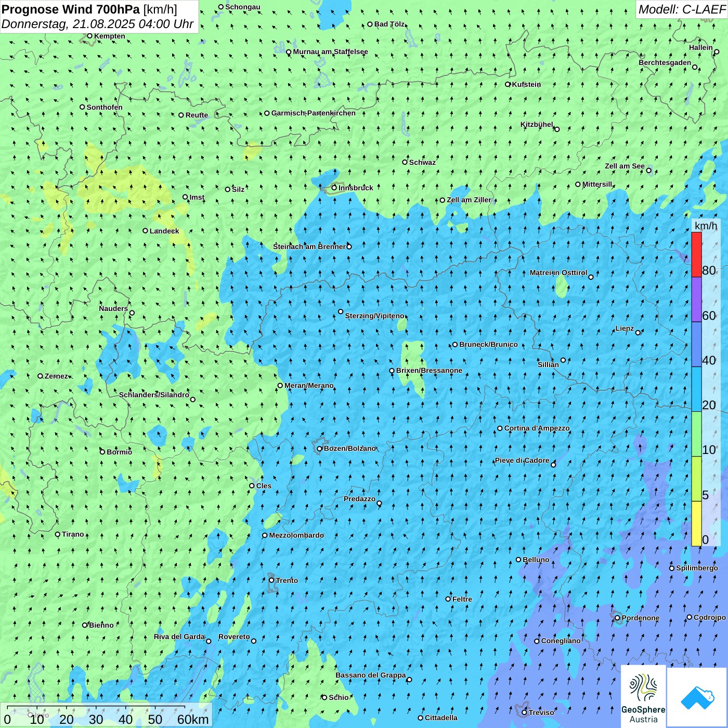Click the Trento city marker

271,580
